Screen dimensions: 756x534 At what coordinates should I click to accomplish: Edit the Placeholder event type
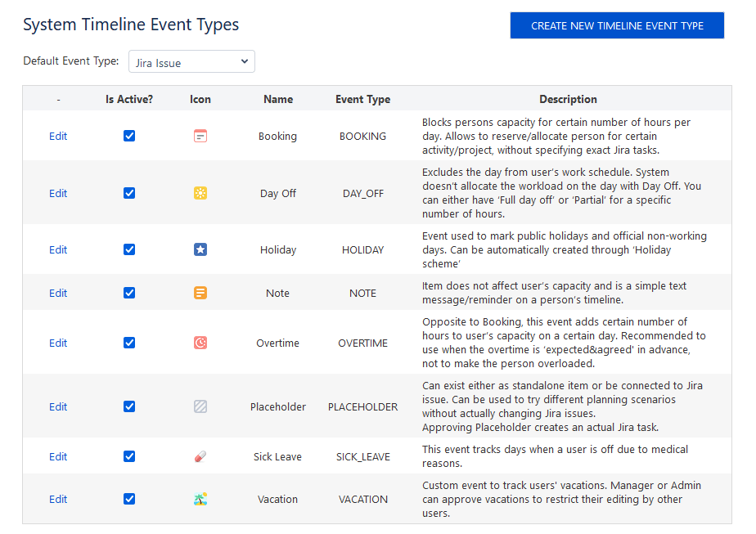58,406
